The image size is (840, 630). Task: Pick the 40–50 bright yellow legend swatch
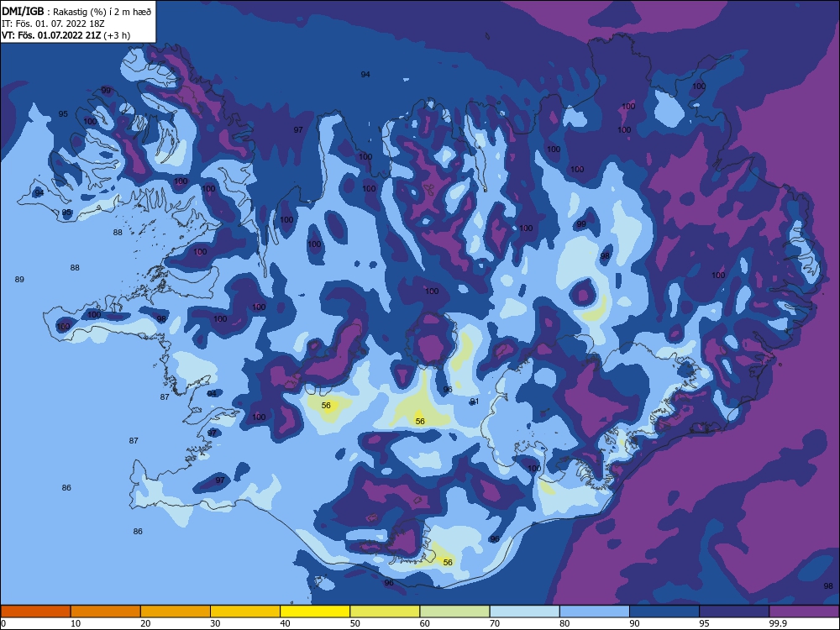[315, 612]
